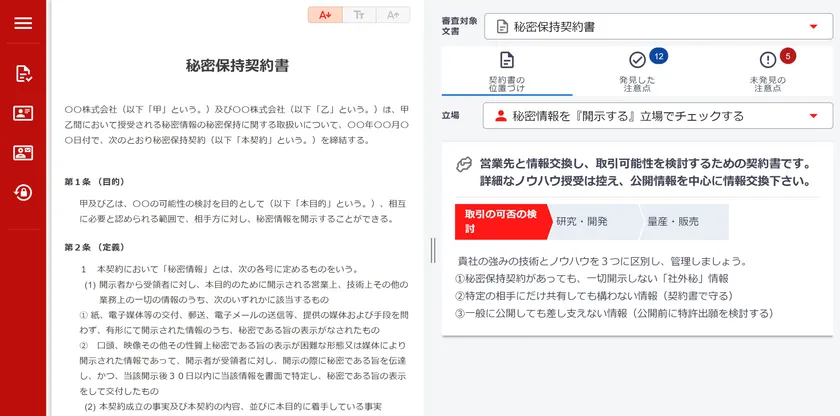Click the clause line (2) 本契約成立の事実

[x=232, y=407]
